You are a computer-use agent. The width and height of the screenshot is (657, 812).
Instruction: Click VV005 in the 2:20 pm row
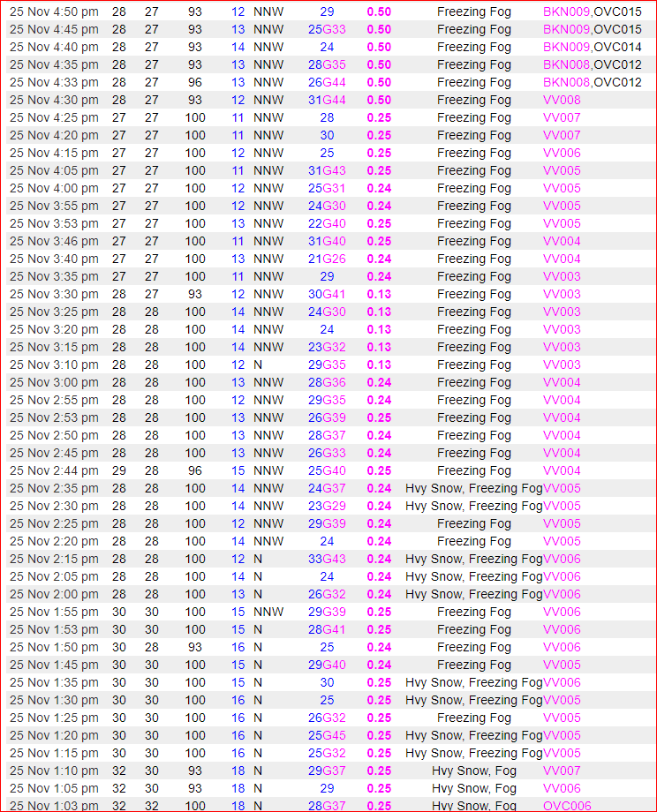[562, 541]
